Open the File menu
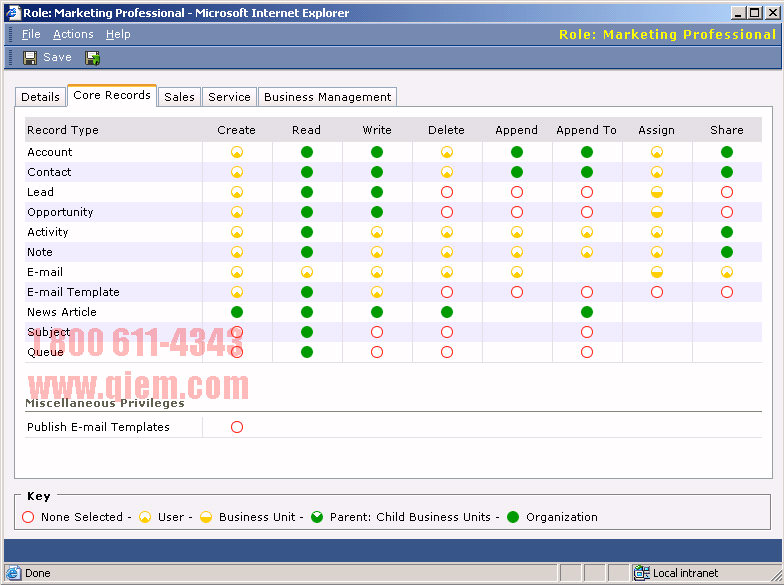 [31, 34]
